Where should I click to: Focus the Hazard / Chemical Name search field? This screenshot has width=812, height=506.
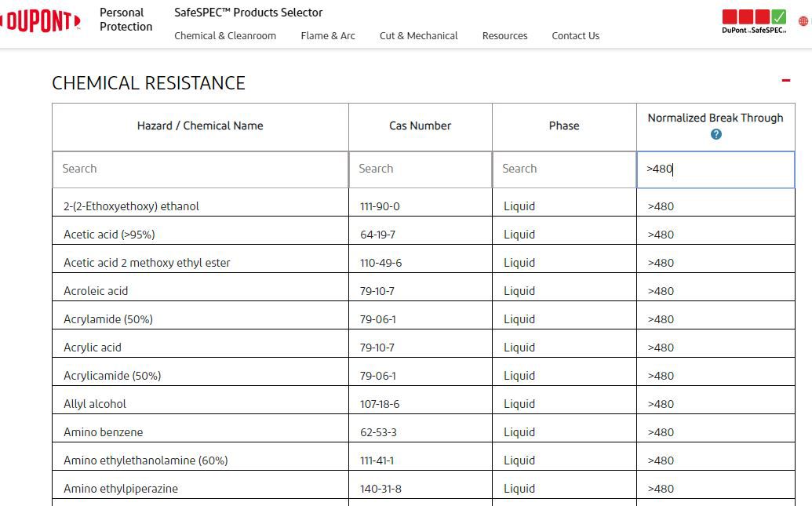(x=200, y=169)
